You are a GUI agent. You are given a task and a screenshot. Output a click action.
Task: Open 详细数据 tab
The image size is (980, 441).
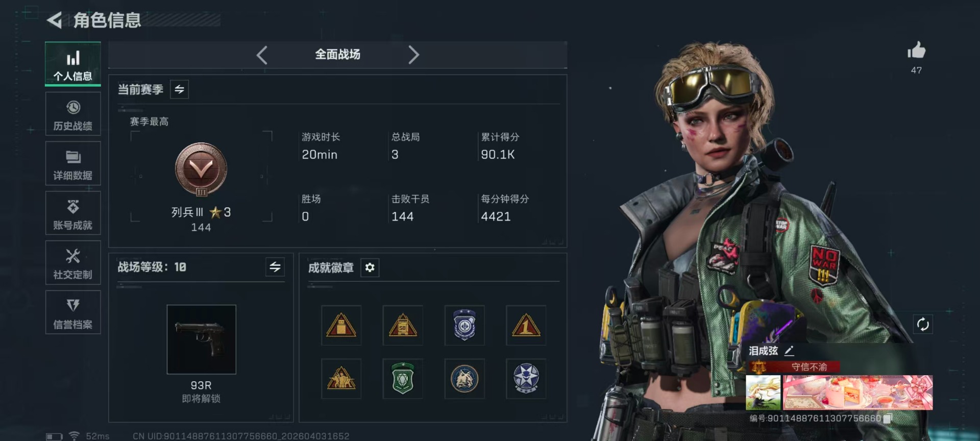pyautogui.click(x=73, y=163)
